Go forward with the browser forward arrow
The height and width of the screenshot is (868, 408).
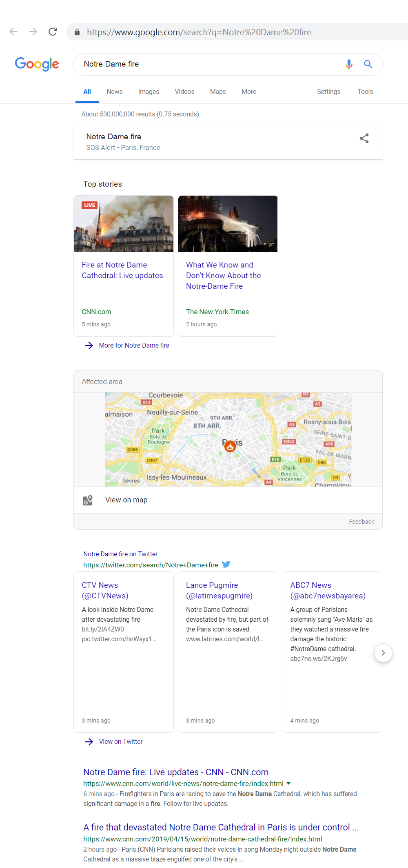coord(33,32)
